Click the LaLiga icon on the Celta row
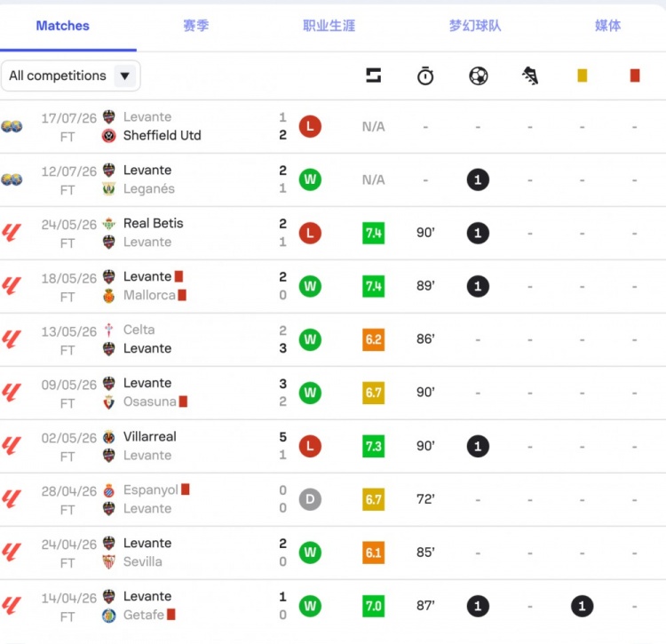 click(x=12, y=339)
